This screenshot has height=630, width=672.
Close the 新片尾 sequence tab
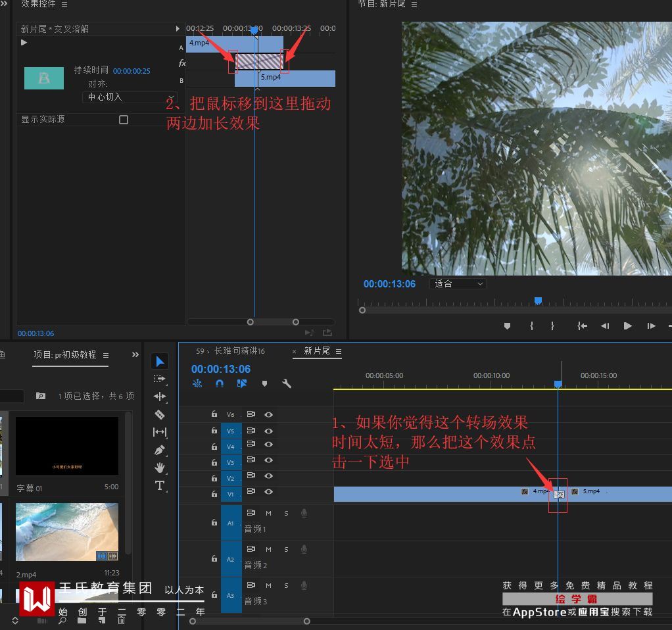click(x=295, y=351)
